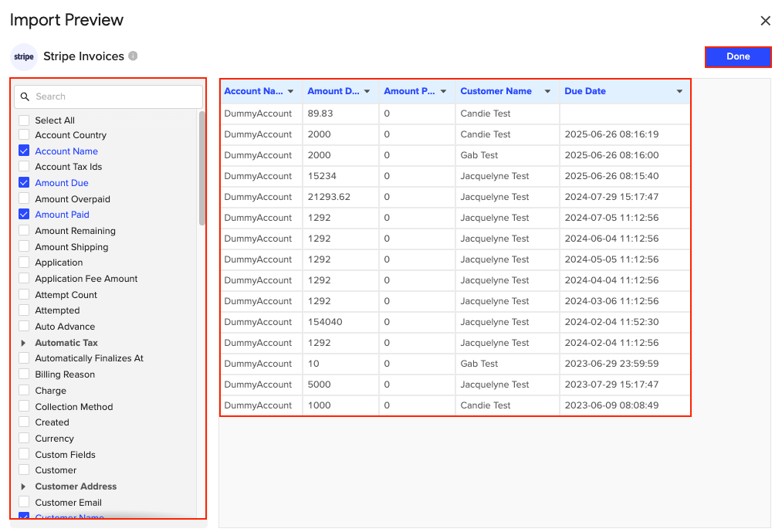Click inside the Search field
Screen dimensions: 782x532
(x=108, y=97)
